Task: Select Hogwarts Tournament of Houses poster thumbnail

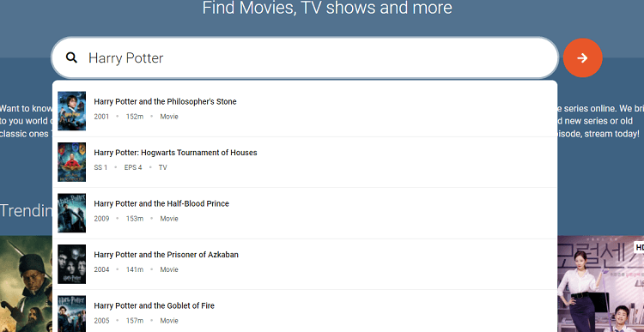Action: pos(72,162)
